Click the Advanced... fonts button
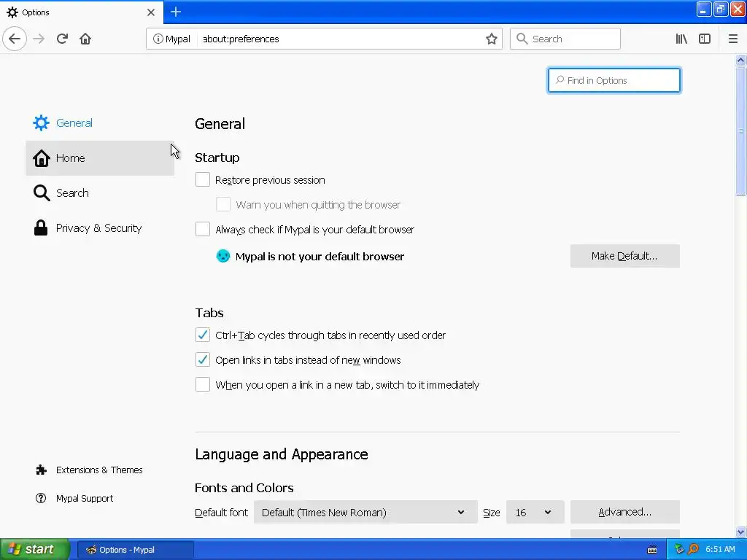 click(624, 512)
